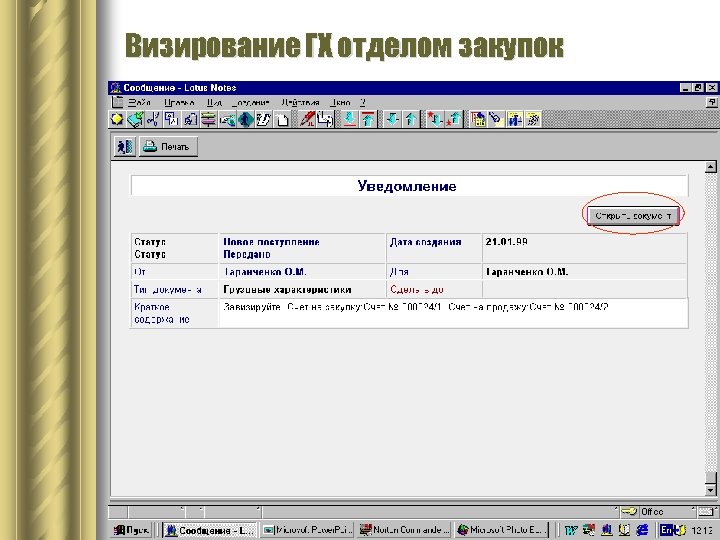Open the Вид menu
The image size is (720, 540).
coord(214,102)
